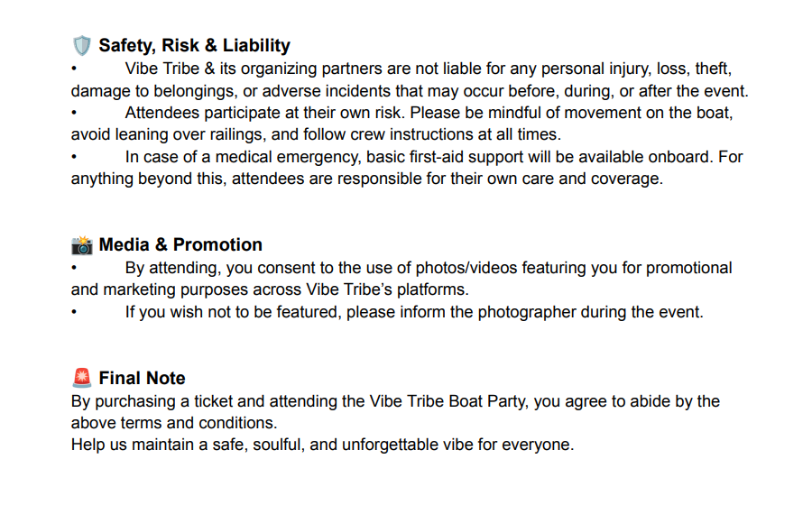Screen dimensions: 812x514
Task: Click the shield emoji beside Safety heading
Action: (82, 46)
